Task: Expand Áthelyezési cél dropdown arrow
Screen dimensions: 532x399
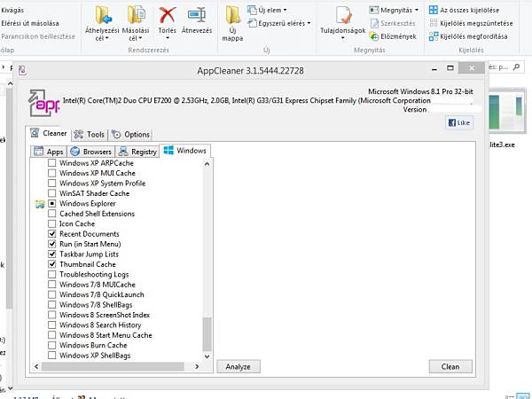Action: (x=107, y=38)
